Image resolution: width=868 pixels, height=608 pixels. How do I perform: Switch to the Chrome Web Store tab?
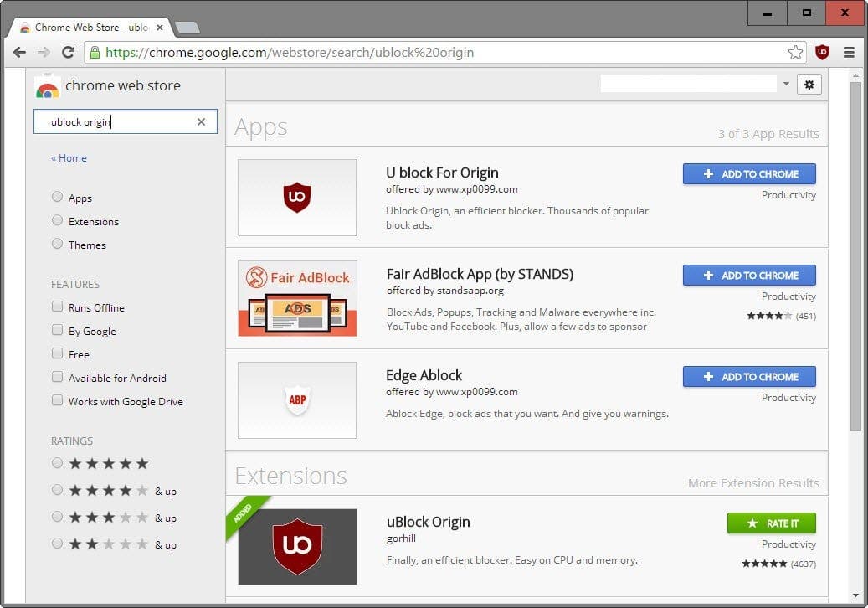pyautogui.click(x=84, y=26)
